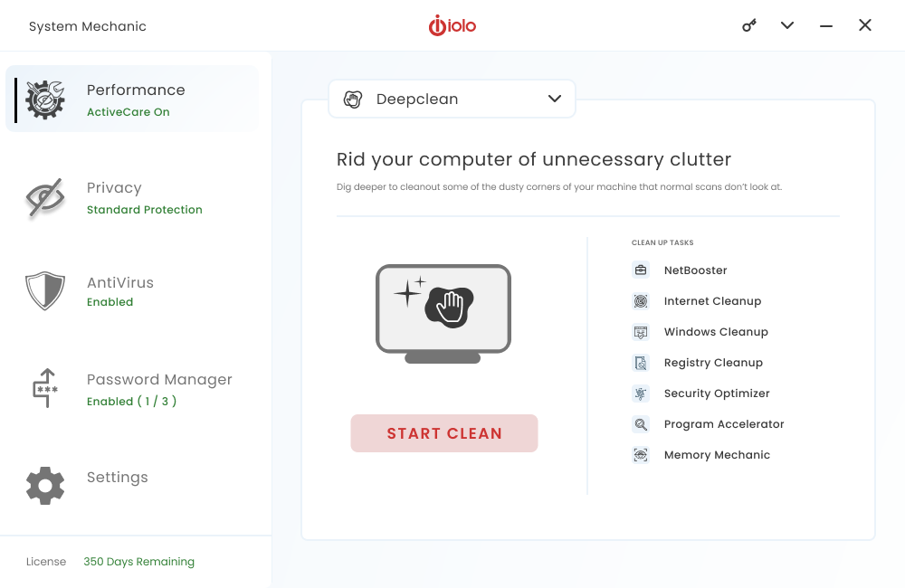Click the System Mechanic title text
The width and height of the screenshot is (905, 588).
88,26
